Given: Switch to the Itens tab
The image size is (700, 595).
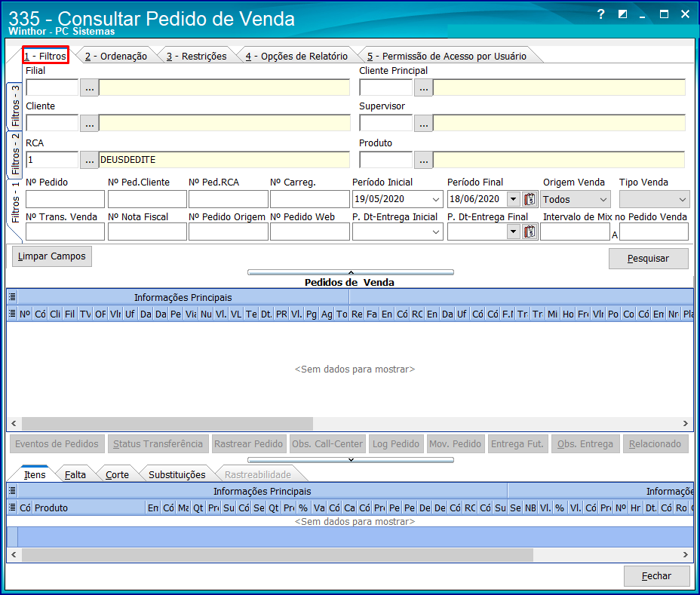Looking at the screenshot, I should tap(35, 474).
